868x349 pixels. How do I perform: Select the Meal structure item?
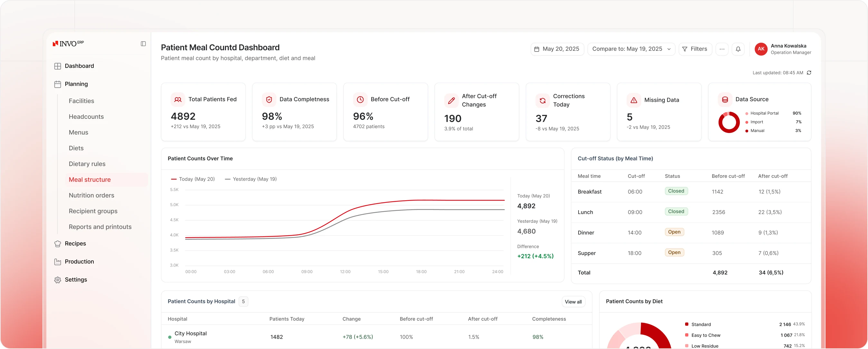click(107, 180)
